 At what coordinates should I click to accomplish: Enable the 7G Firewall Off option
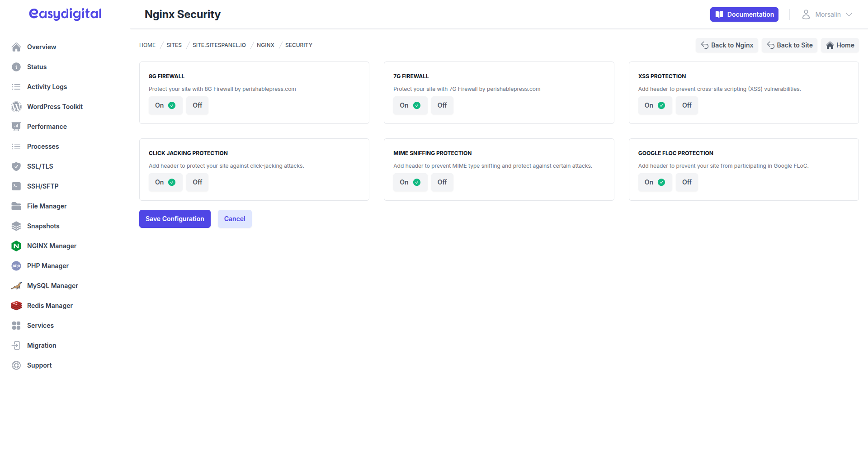coord(442,105)
